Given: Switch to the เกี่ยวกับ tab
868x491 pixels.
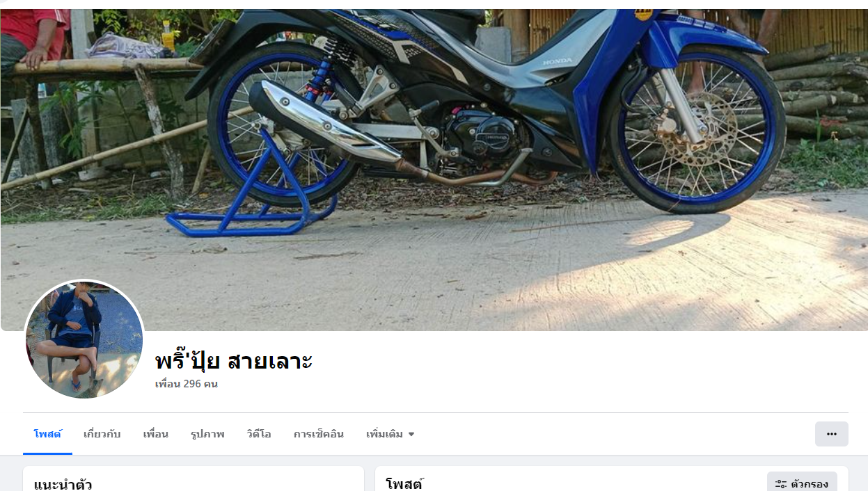Looking at the screenshot, I should coord(102,434).
